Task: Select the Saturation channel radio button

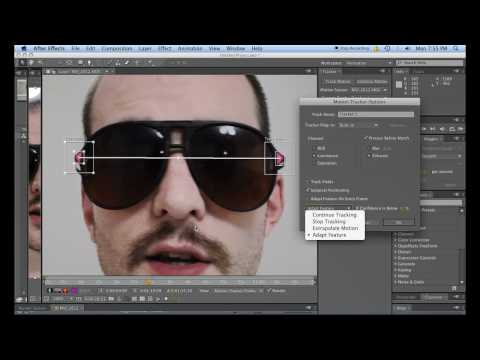Action: point(314,163)
